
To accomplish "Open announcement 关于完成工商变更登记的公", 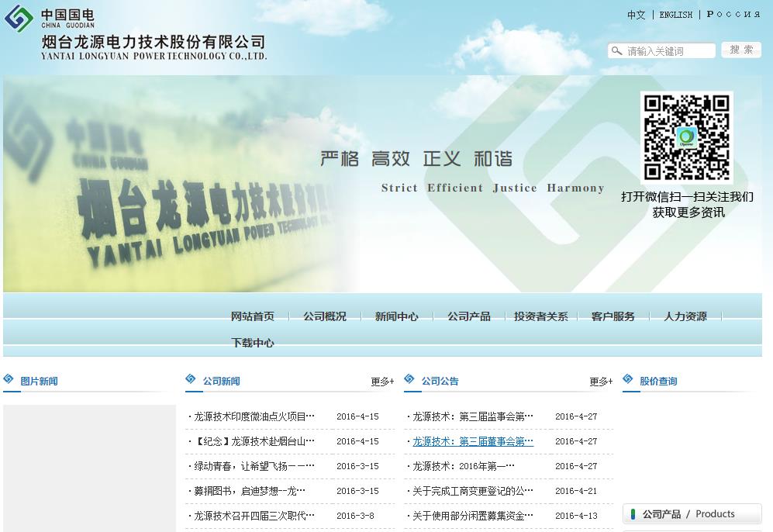I will tap(473, 491).
